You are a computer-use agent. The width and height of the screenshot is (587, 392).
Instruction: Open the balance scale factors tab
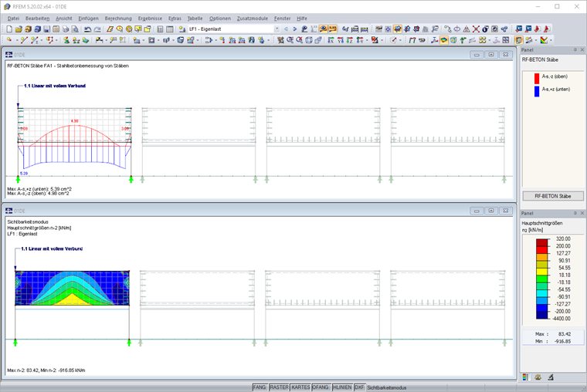coord(538,377)
